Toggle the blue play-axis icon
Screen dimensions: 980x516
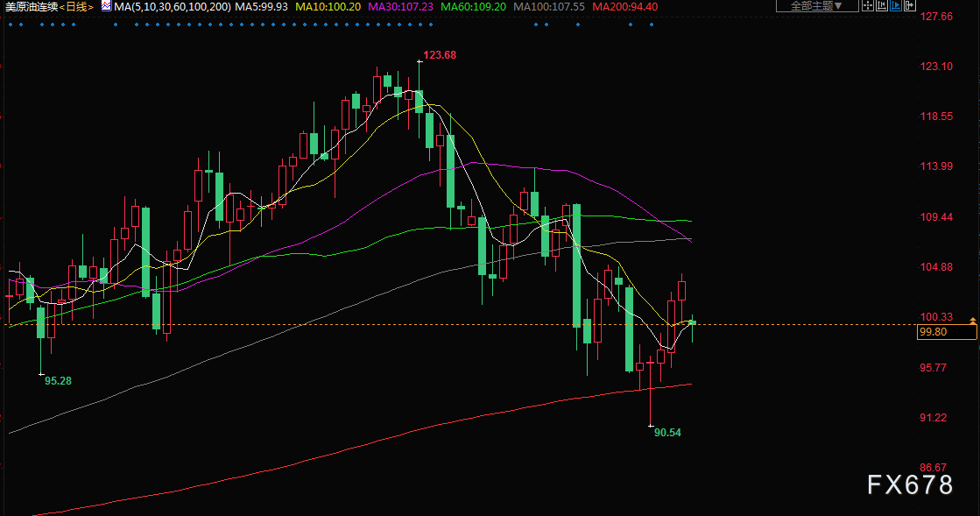tap(896, 6)
